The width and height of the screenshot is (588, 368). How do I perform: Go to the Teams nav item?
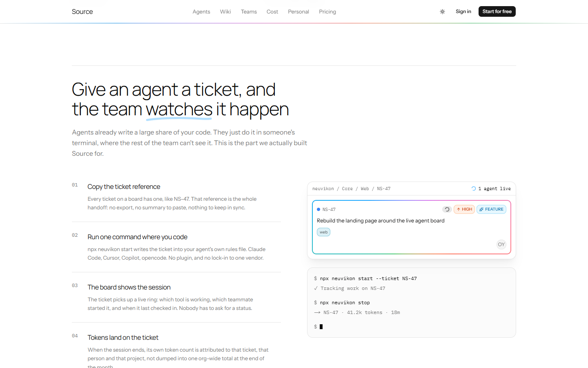tap(249, 11)
